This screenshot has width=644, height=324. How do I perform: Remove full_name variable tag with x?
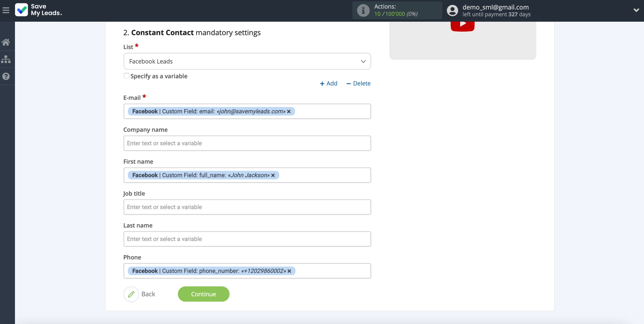point(273,175)
